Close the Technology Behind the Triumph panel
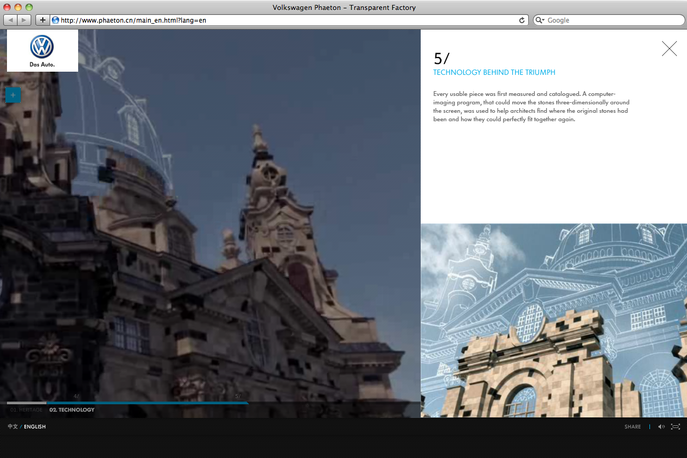Image resolution: width=687 pixels, height=458 pixels. (x=669, y=48)
